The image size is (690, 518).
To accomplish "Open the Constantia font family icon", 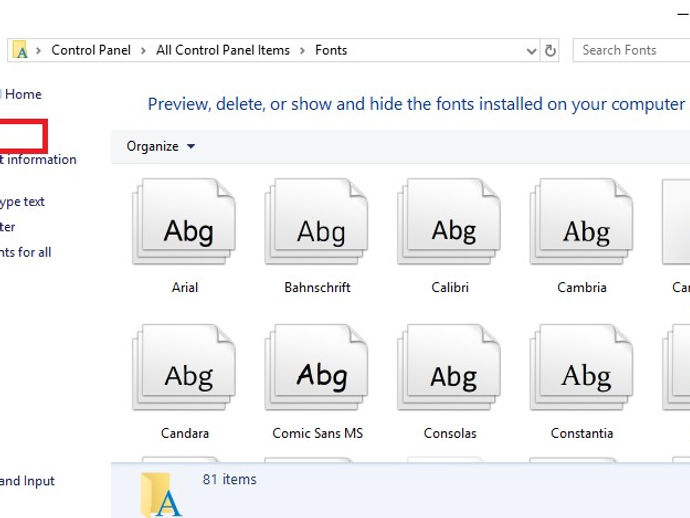I will pos(582,367).
